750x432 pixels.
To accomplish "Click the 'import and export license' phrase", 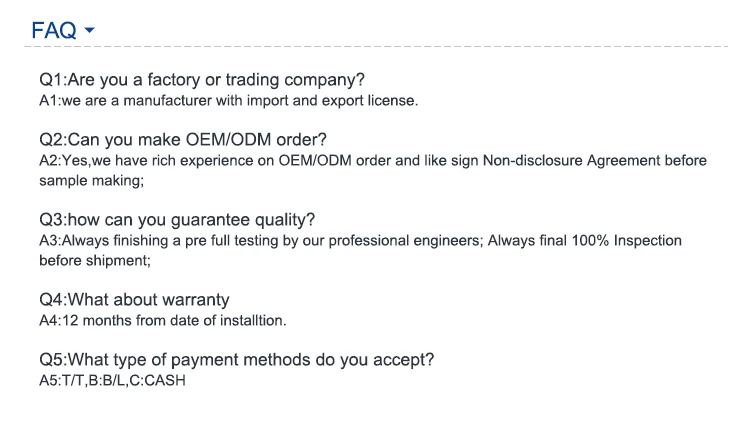I will pyautogui.click(x=336, y=100).
